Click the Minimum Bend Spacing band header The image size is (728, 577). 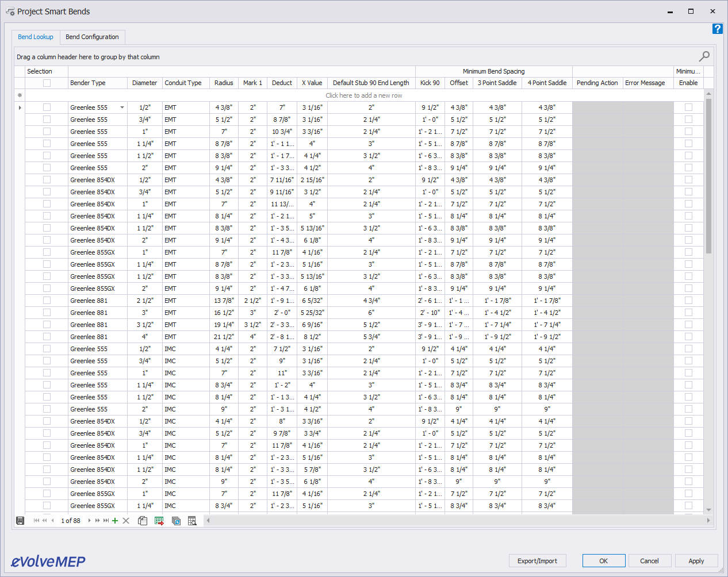click(x=494, y=71)
